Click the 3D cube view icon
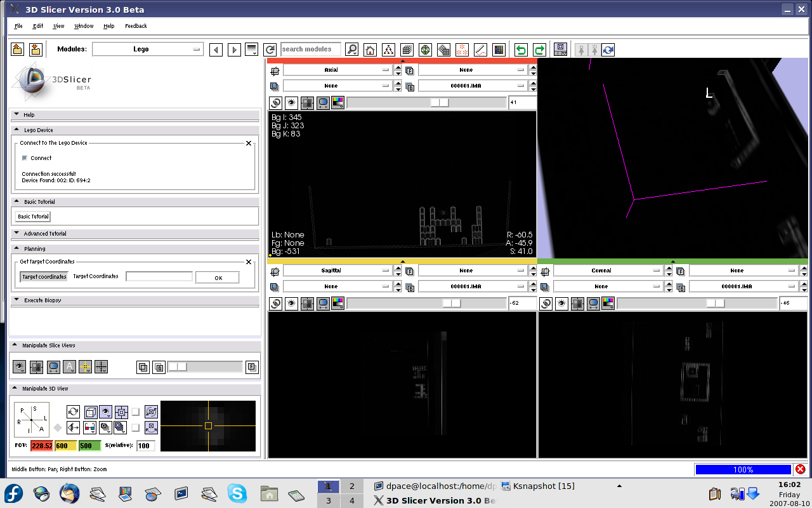Viewport: 812px width, 508px height. click(x=90, y=411)
